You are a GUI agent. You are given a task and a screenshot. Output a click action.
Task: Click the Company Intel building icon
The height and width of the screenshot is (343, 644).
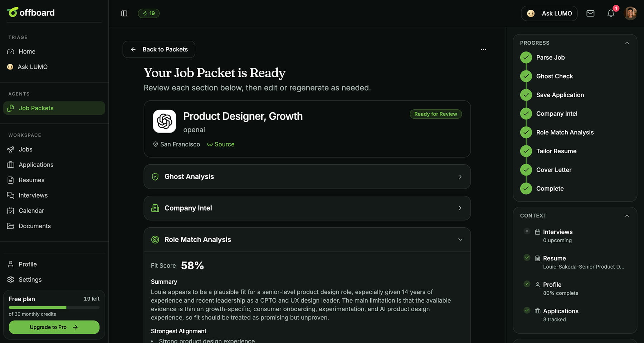coord(155,208)
